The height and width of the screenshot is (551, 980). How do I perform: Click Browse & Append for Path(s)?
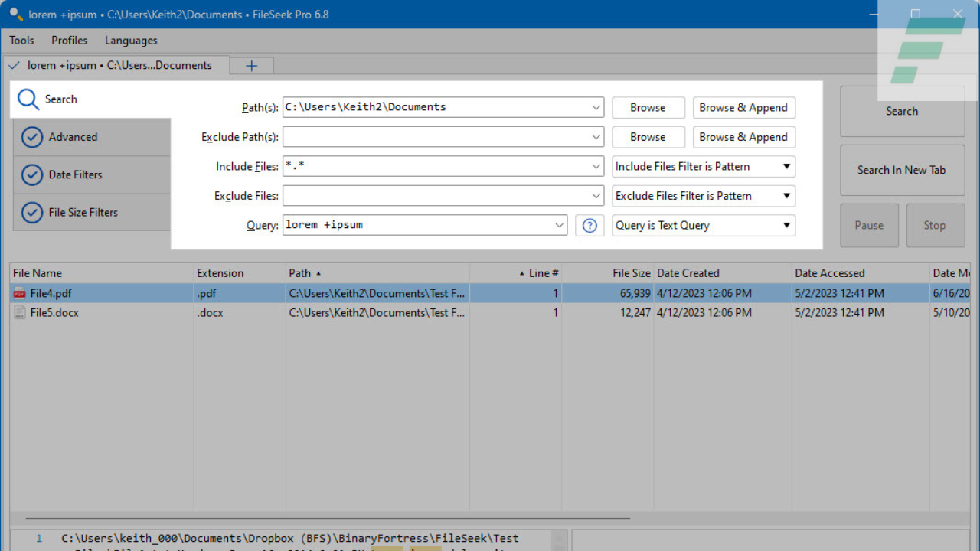[743, 108]
